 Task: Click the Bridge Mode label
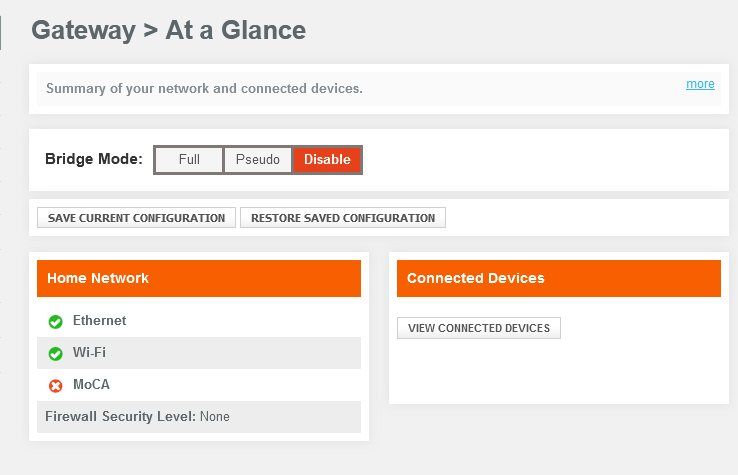(x=94, y=159)
